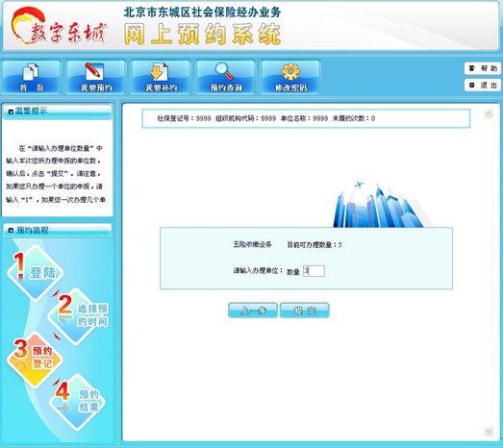
Task: Click the 未履约次数：0 text
Action: pos(354,118)
